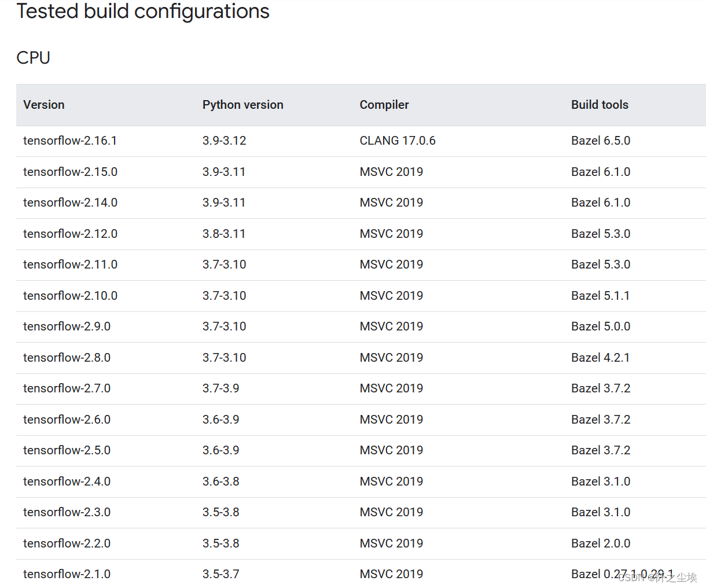Select the tensorflow-2.12.0 cell

pyautogui.click(x=70, y=234)
